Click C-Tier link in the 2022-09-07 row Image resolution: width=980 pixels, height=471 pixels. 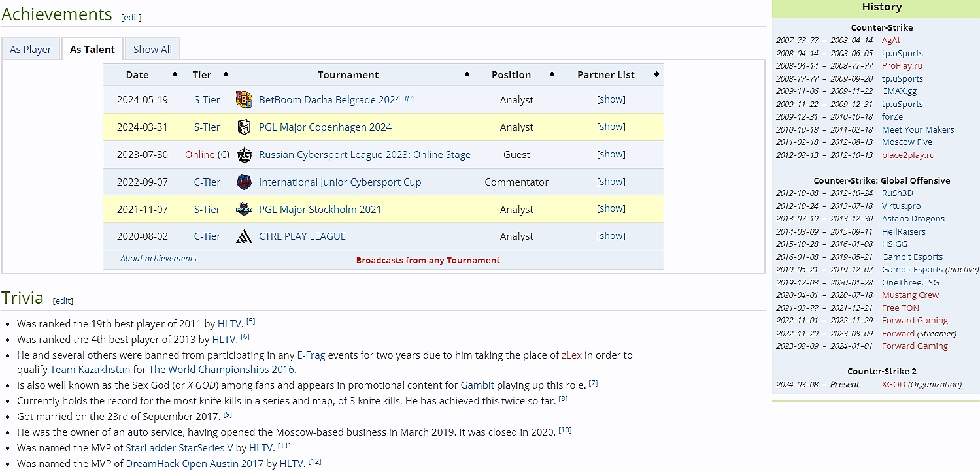pos(207,182)
